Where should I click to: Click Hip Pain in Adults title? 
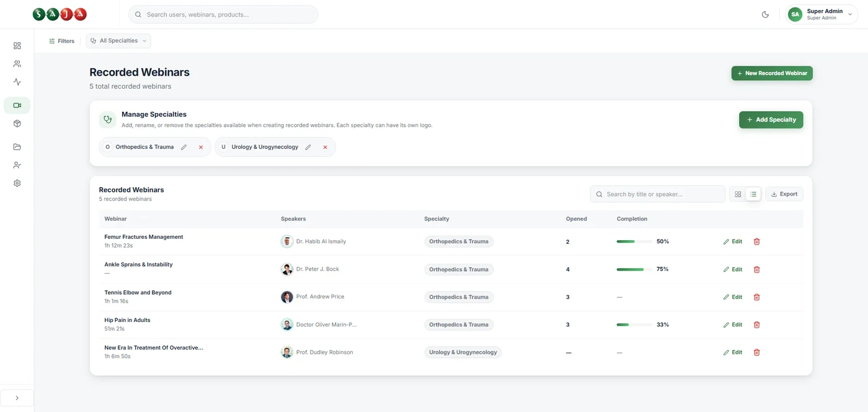point(127,320)
